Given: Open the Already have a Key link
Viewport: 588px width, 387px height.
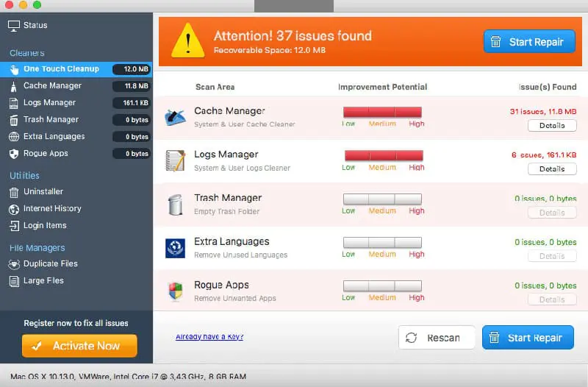Looking at the screenshot, I should [x=209, y=337].
